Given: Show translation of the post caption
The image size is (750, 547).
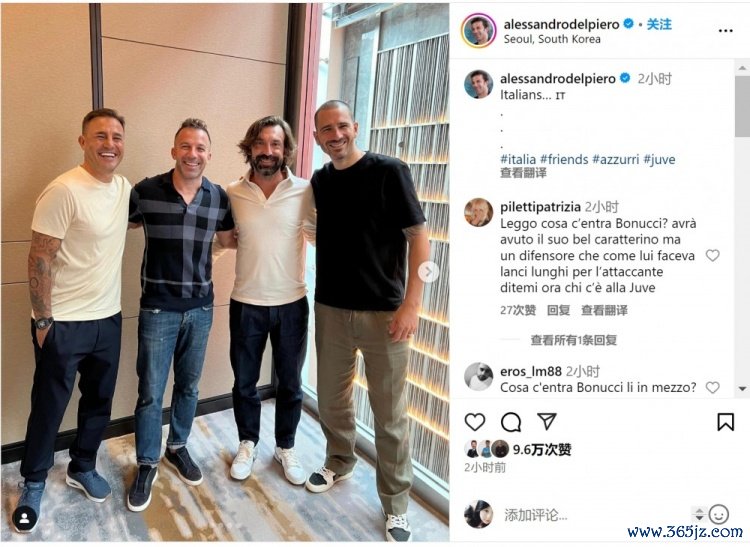Looking at the screenshot, I should point(523,173).
